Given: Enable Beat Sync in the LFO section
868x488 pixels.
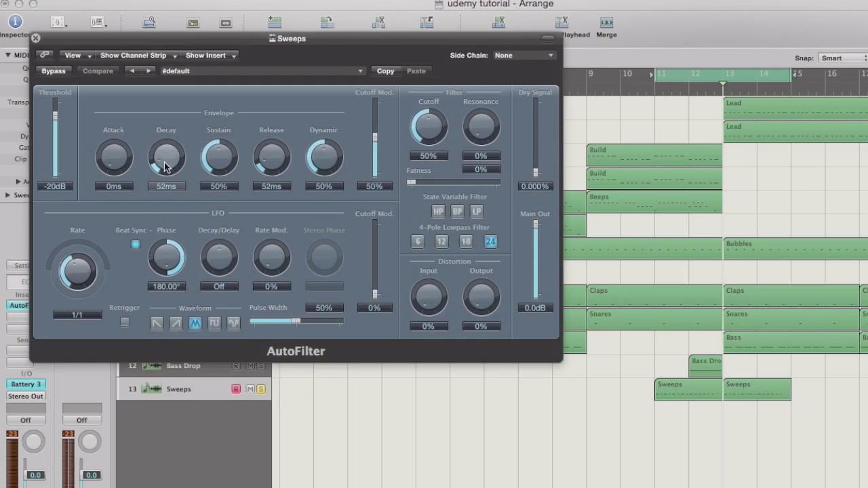Looking at the screenshot, I should [135, 245].
